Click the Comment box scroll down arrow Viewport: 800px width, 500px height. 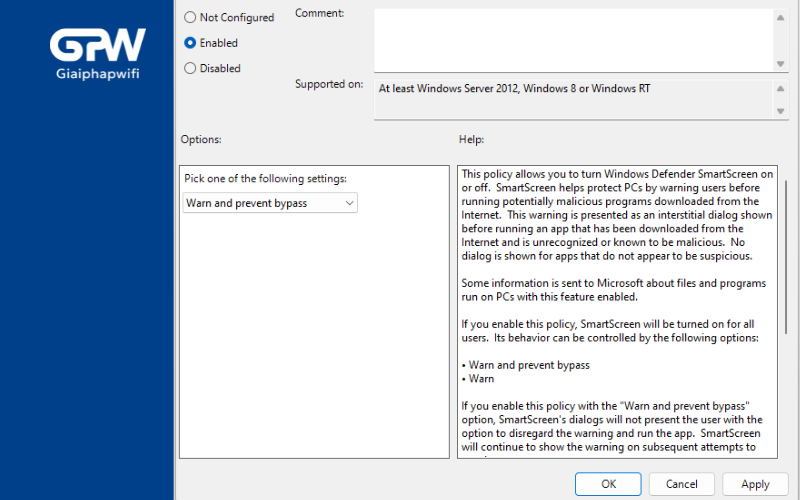tap(780, 64)
